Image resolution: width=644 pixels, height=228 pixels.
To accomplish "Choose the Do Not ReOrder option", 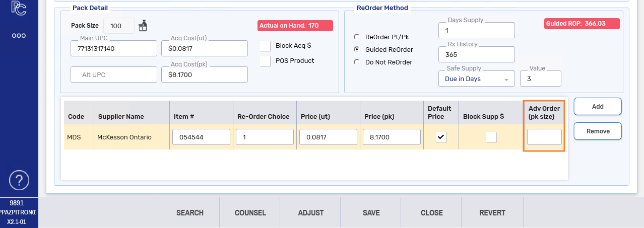I will (357, 62).
